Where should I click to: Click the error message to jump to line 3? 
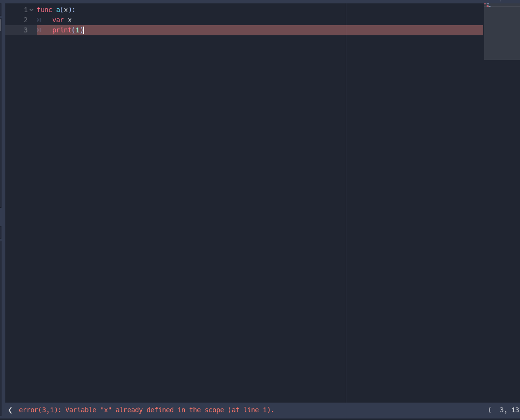[x=145, y=410]
